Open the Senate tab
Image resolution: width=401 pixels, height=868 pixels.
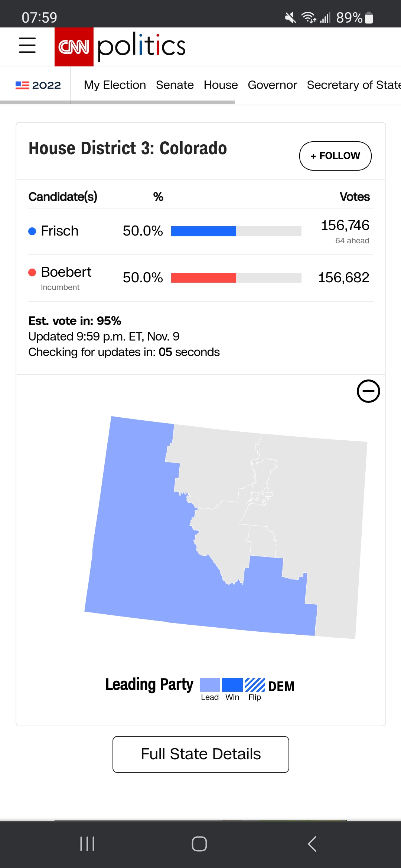pyautogui.click(x=175, y=85)
